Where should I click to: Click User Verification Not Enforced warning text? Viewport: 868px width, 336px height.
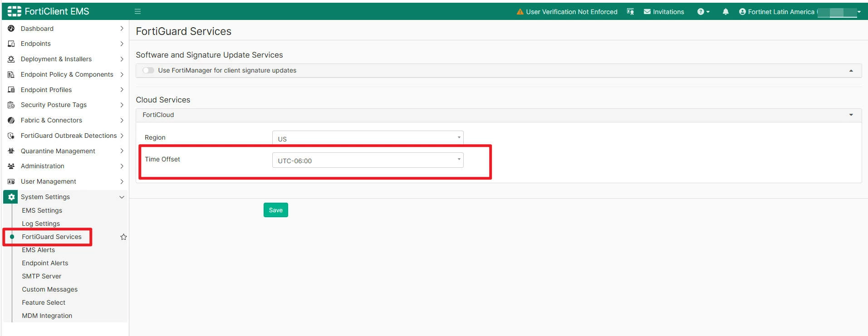[572, 12]
